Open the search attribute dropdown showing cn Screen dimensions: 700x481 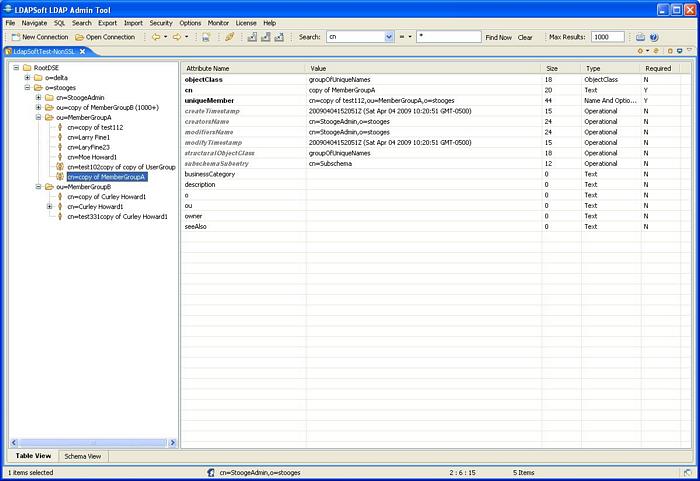tap(389, 37)
